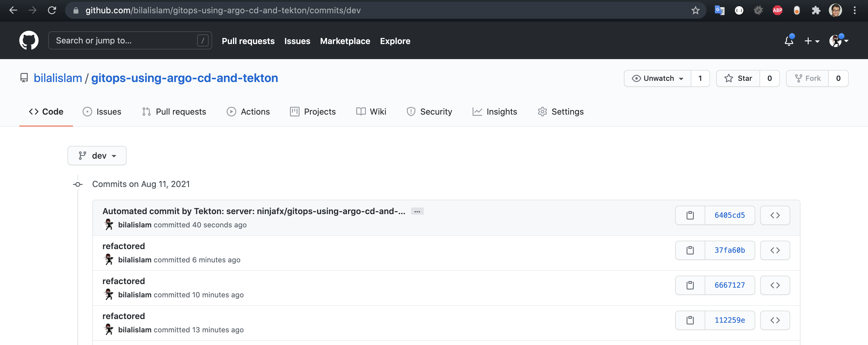This screenshot has width=868, height=345.
Task: Click the browser forward arrow
Action: coord(32,11)
